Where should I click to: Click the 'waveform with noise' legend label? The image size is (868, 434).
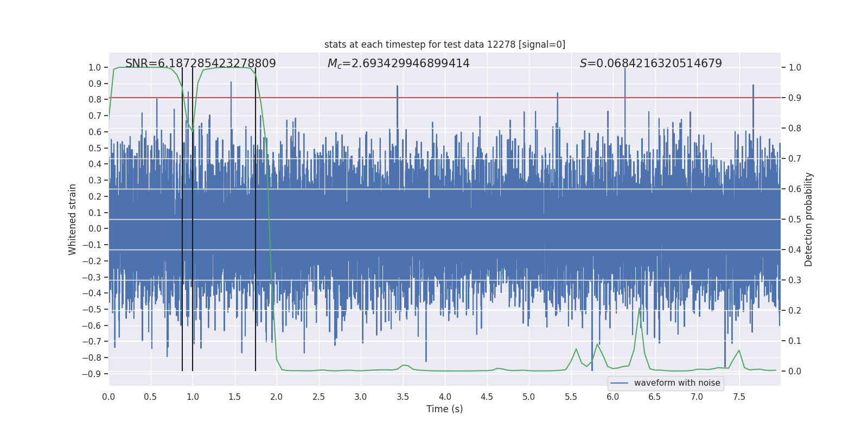(x=676, y=383)
